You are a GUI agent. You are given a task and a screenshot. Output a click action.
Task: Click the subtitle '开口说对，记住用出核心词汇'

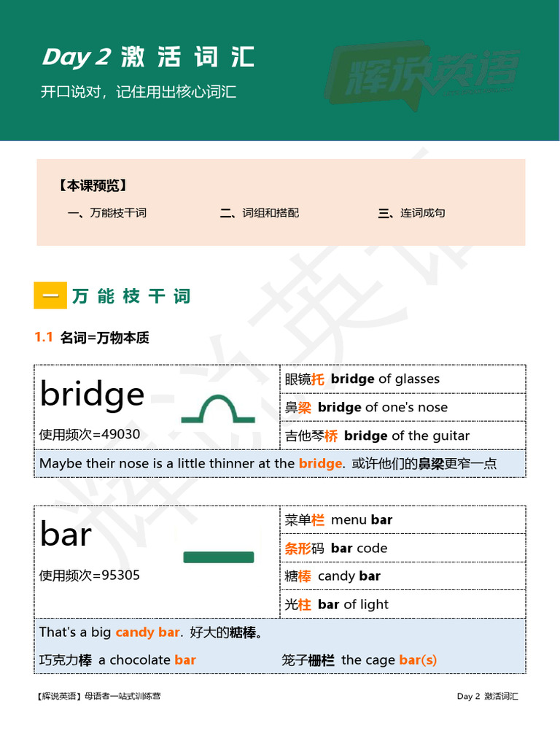click(x=138, y=91)
